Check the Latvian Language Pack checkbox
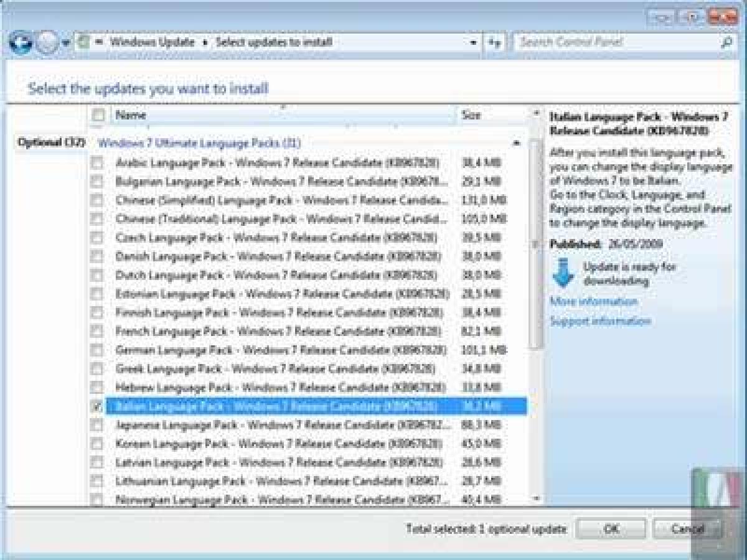 pos(96,463)
